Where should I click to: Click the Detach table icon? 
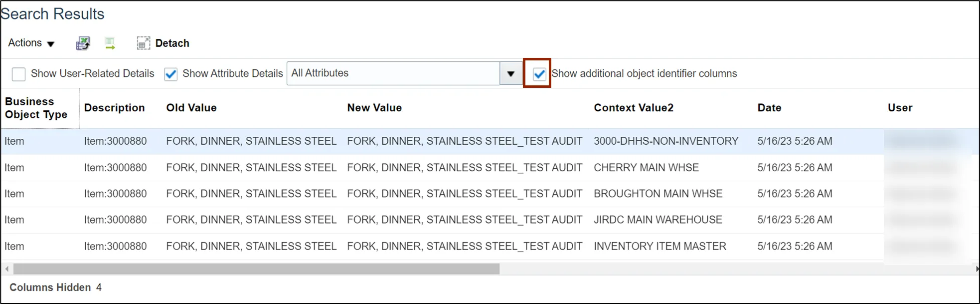(x=143, y=43)
